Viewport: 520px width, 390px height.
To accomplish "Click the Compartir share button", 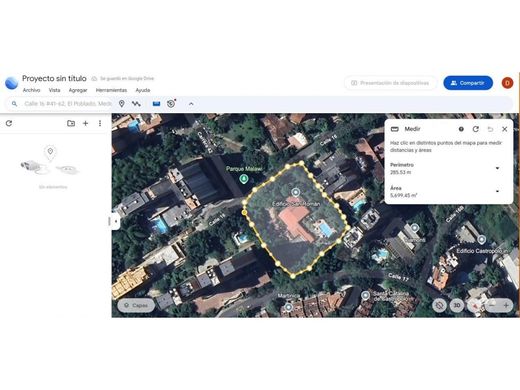I will pyautogui.click(x=468, y=83).
